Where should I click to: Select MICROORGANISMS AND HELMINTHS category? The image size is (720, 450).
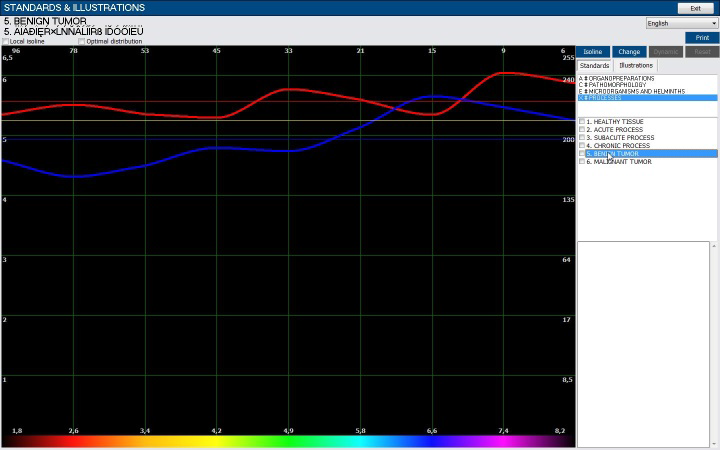click(632, 91)
